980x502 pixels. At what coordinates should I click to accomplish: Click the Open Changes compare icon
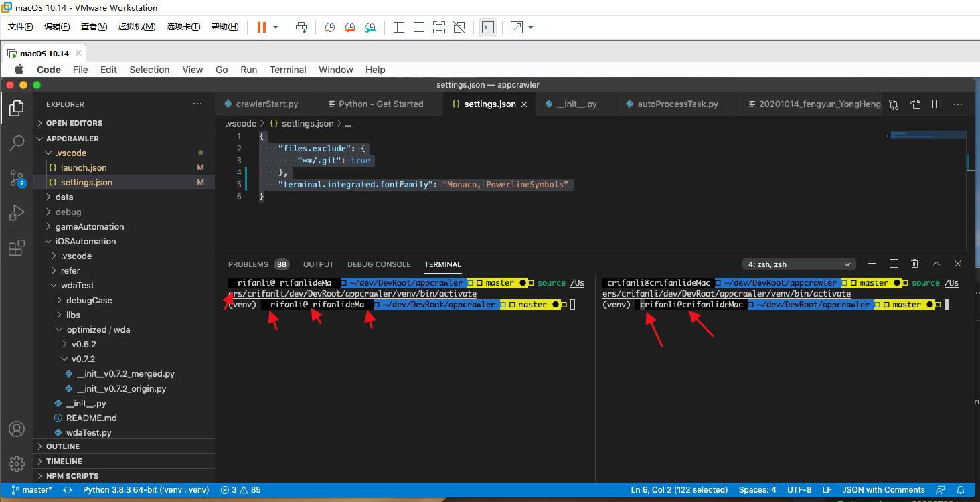click(x=894, y=104)
